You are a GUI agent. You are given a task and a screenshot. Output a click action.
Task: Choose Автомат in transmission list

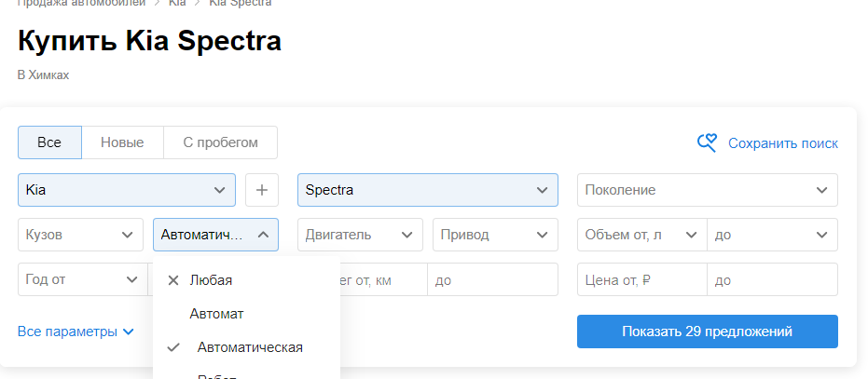click(x=246, y=314)
